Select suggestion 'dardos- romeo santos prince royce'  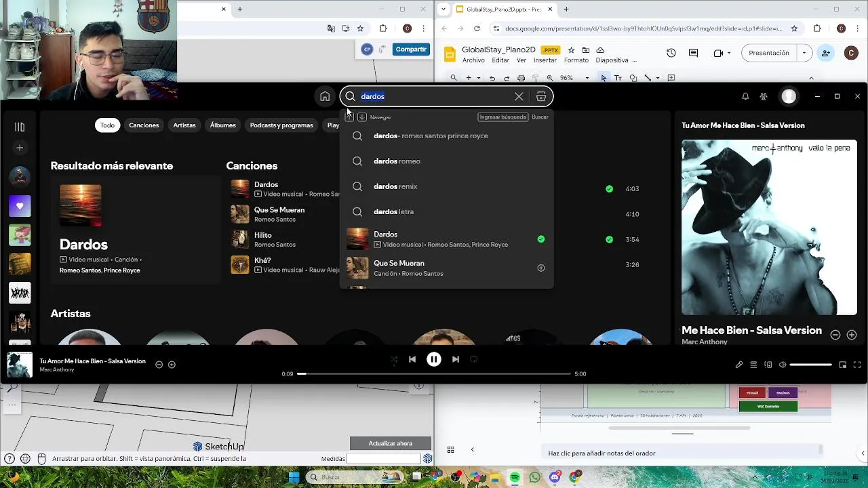coord(446,136)
